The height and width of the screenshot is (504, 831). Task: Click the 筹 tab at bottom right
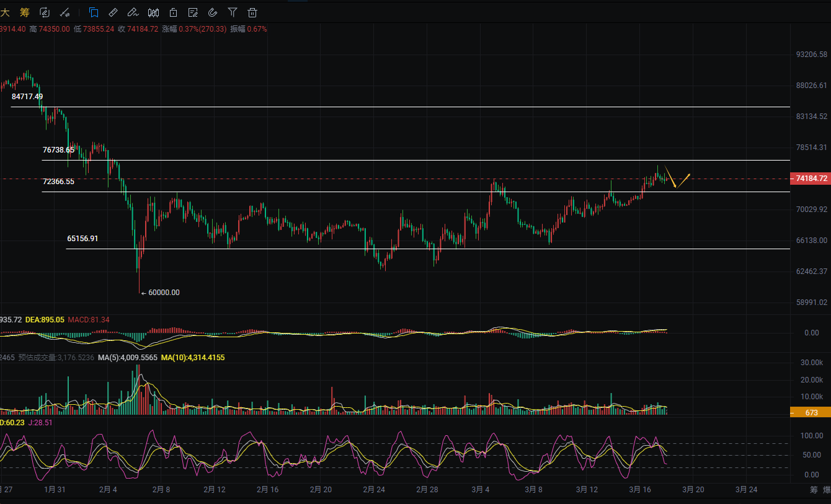814,490
